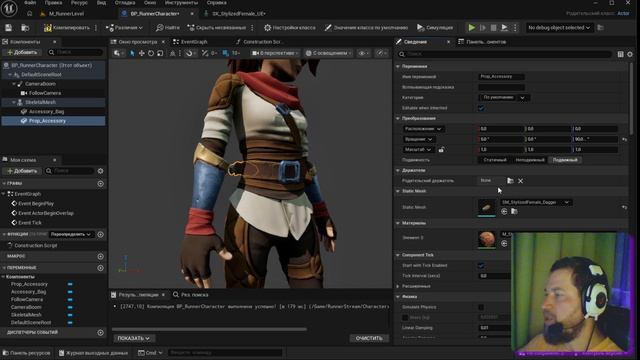
Task: Open the Output Log button in status bar
Action: 93,353
